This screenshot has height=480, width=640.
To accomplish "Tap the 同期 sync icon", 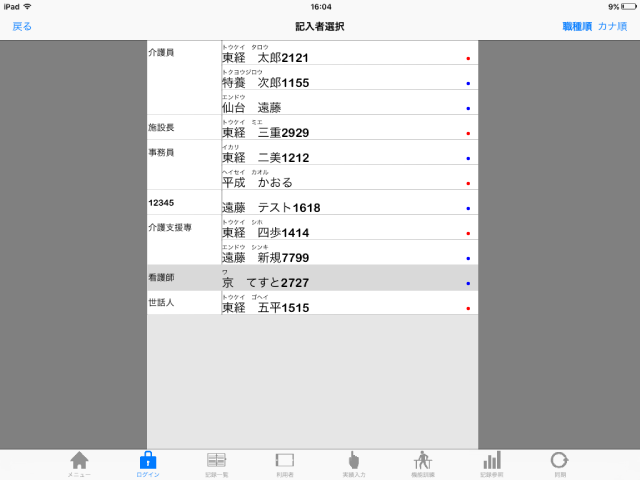I will click(x=559, y=463).
